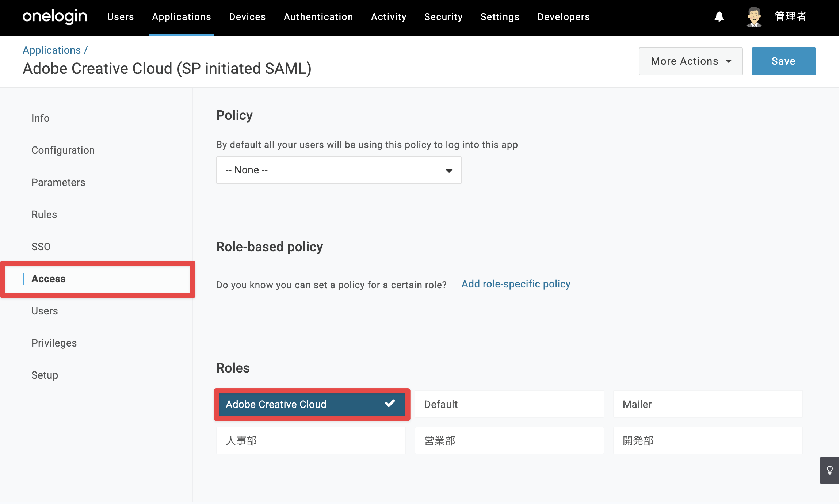Screen dimensions: 840x504
Task: Save the application settings
Action: tap(783, 61)
